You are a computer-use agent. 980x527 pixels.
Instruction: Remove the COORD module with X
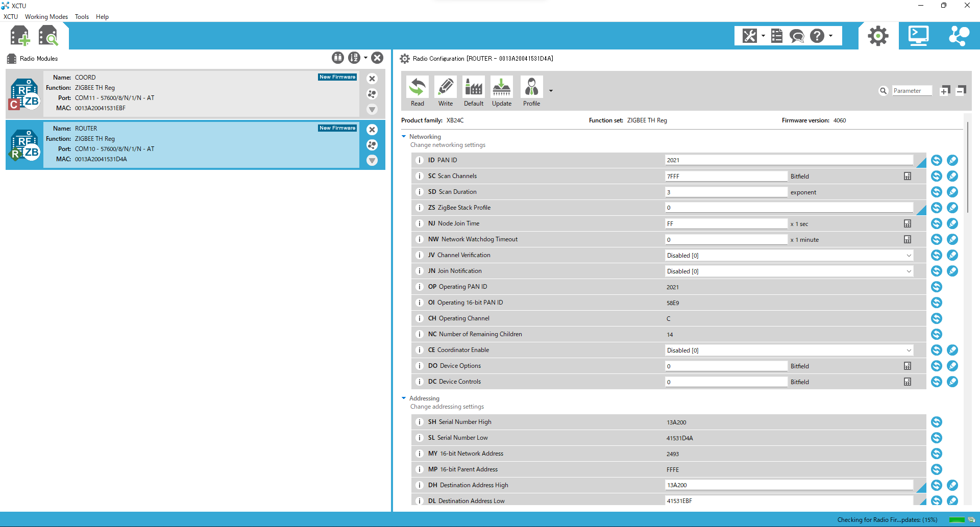pyautogui.click(x=372, y=79)
